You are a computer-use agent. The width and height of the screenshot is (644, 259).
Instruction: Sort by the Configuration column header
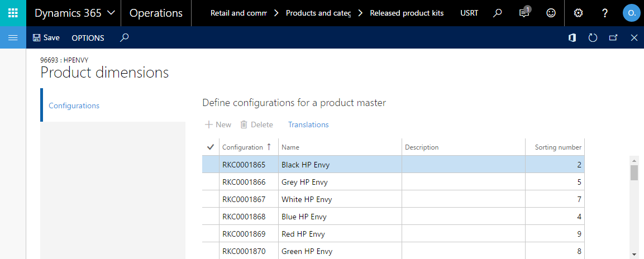tap(242, 147)
